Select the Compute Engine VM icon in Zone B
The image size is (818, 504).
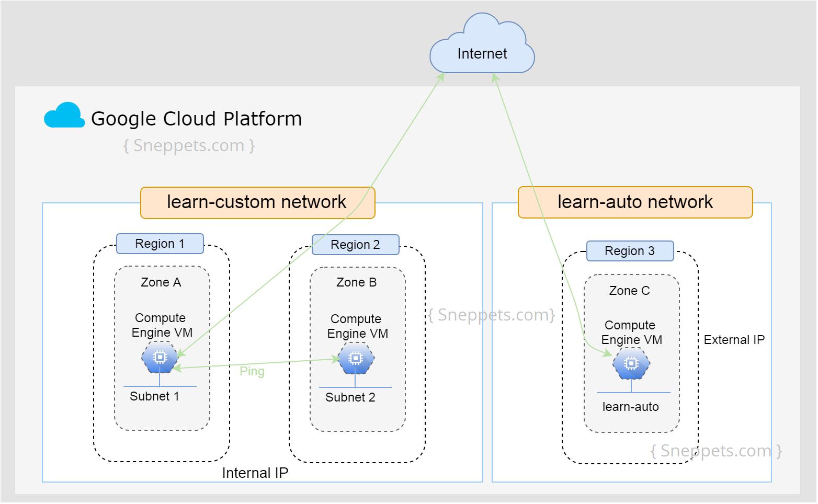356,359
